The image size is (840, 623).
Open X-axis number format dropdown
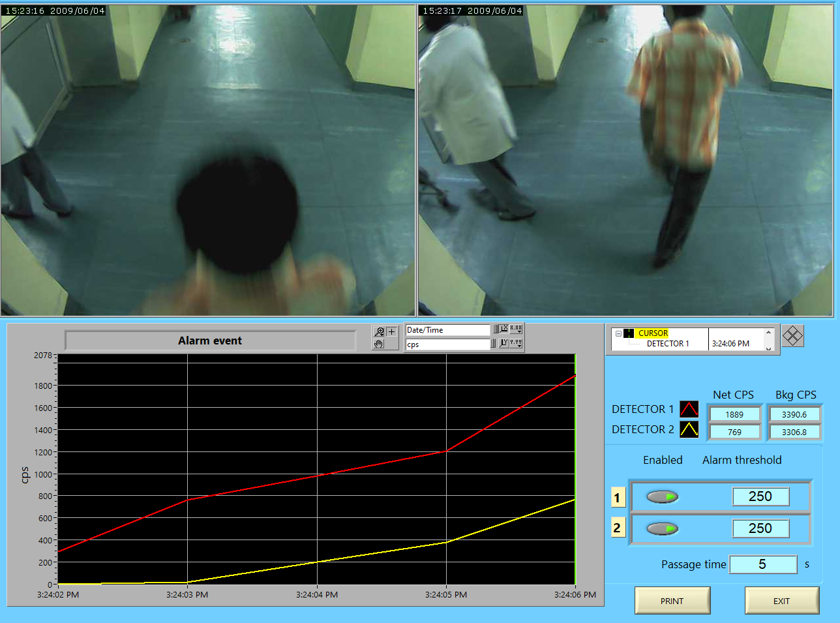coord(516,329)
